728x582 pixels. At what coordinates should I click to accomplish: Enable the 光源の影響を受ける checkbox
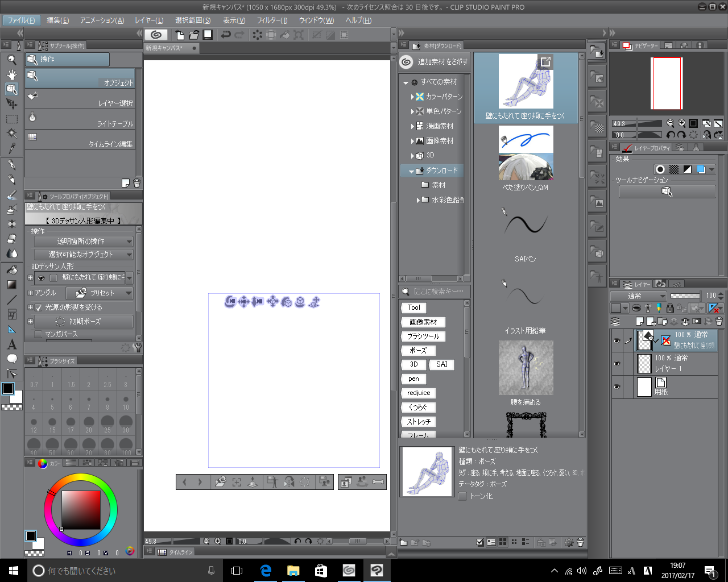[39, 307]
